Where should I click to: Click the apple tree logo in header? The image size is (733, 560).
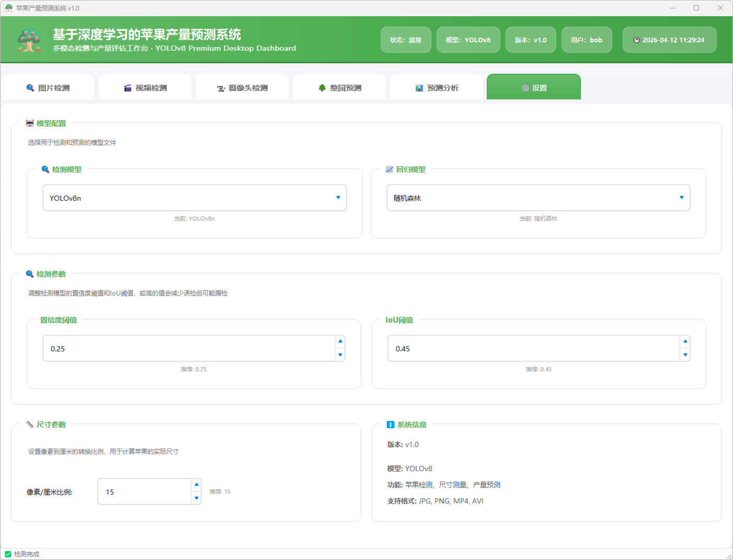(x=29, y=40)
